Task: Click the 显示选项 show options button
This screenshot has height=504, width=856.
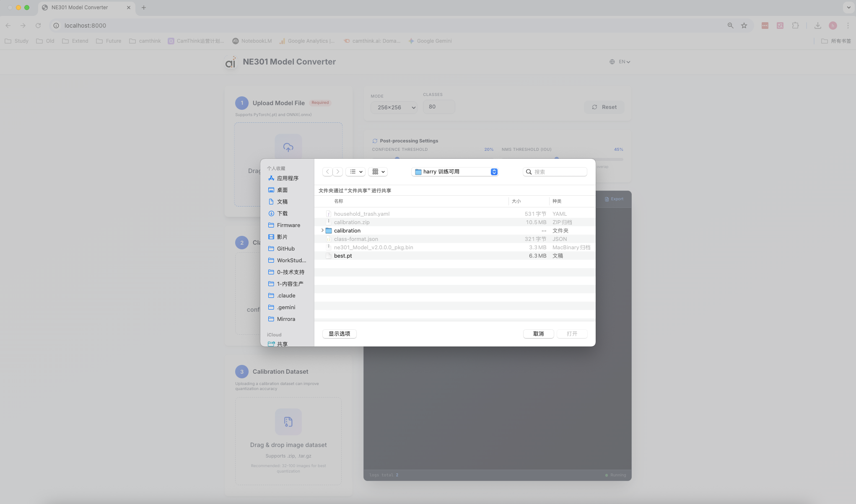Action: click(x=339, y=334)
